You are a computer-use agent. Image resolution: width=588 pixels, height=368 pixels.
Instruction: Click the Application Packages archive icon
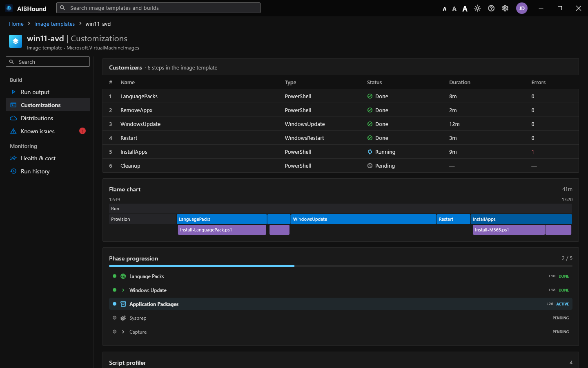pos(123,304)
